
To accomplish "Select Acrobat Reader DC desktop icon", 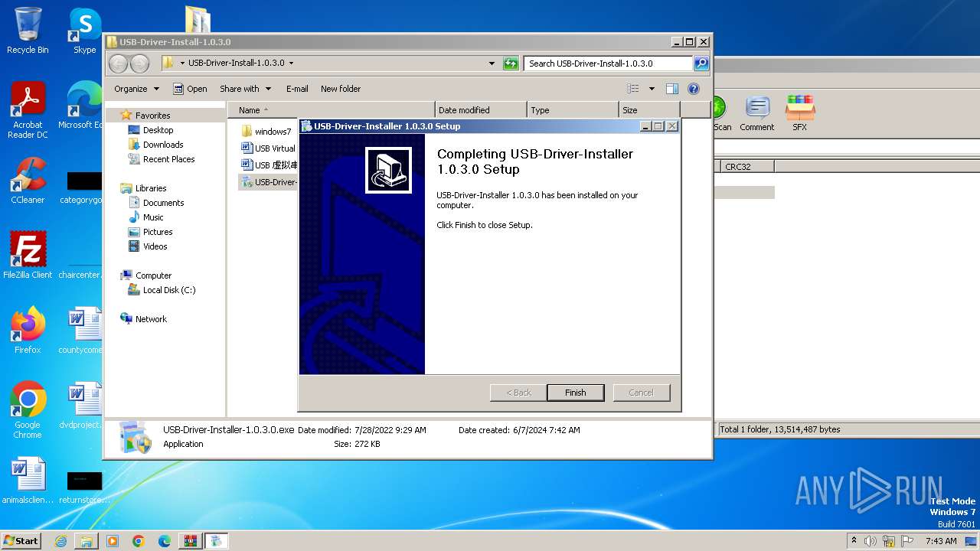I will click(28, 110).
